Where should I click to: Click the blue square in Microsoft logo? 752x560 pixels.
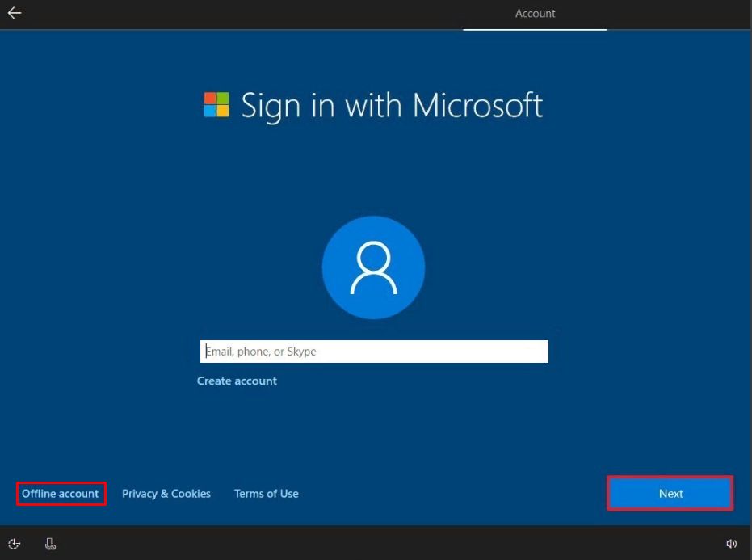pos(210,112)
